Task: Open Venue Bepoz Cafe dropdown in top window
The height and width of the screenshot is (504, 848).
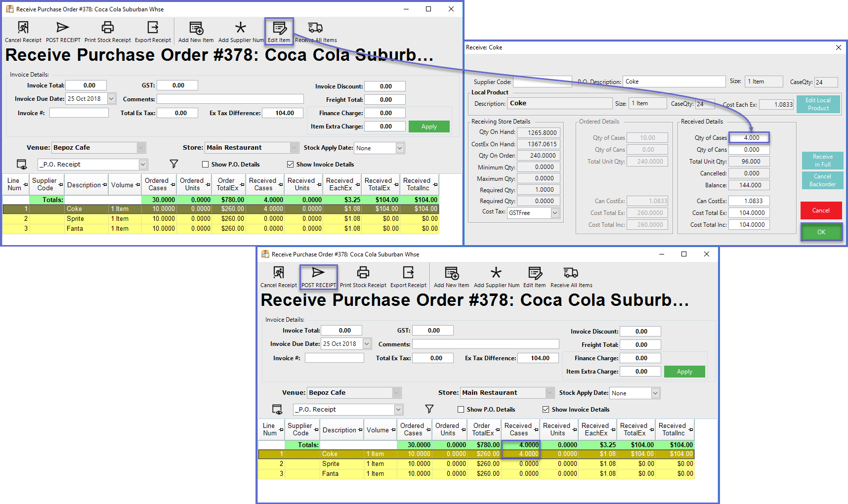Action: pyautogui.click(x=141, y=148)
